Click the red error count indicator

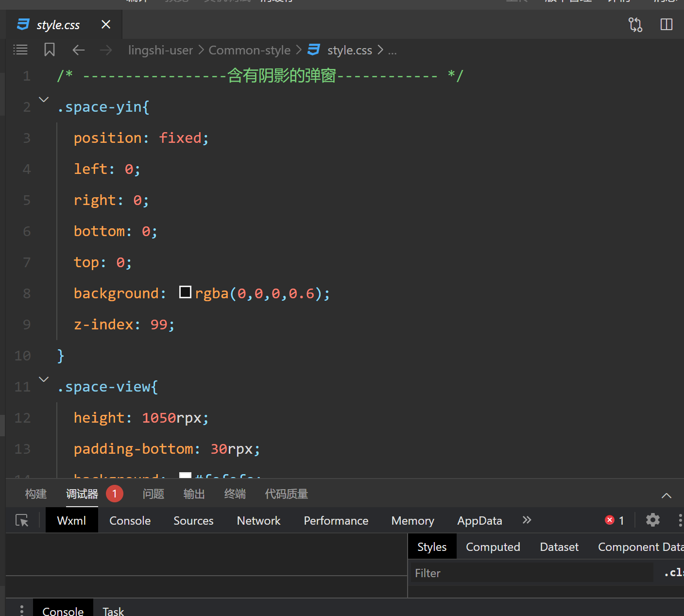point(615,520)
